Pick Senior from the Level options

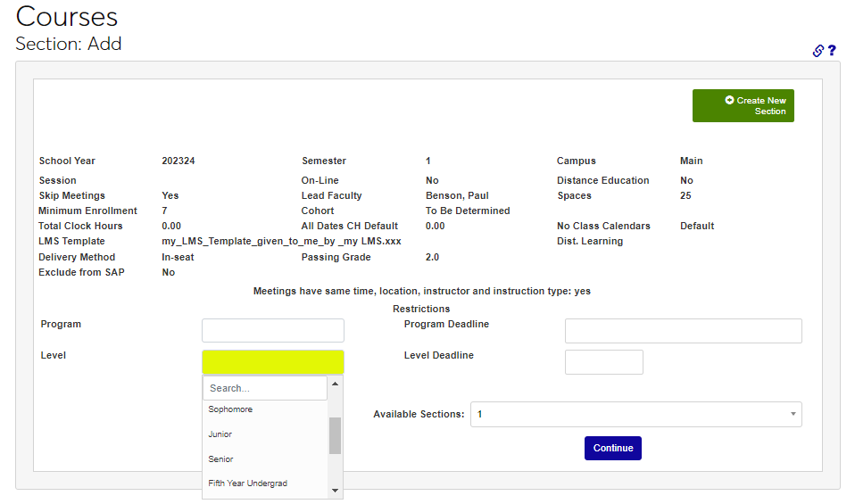pyautogui.click(x=220, y=459)
